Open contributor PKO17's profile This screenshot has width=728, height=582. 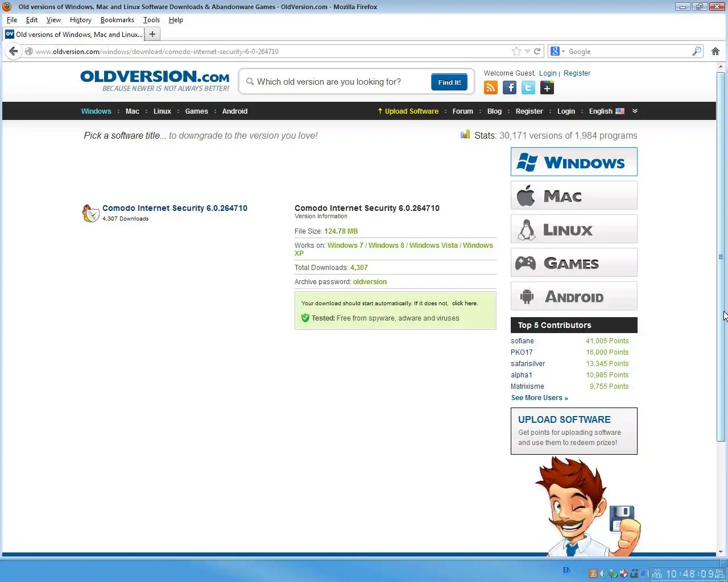coord(522,352)
